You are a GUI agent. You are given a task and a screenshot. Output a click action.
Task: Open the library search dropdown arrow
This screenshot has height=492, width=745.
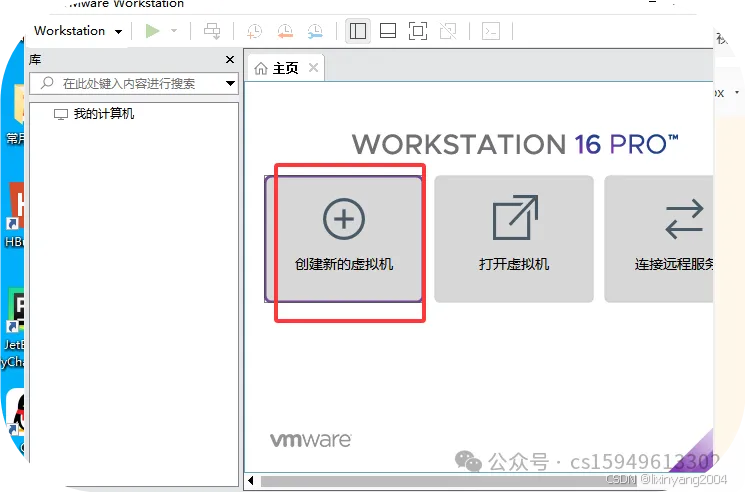tap(230, 84)
